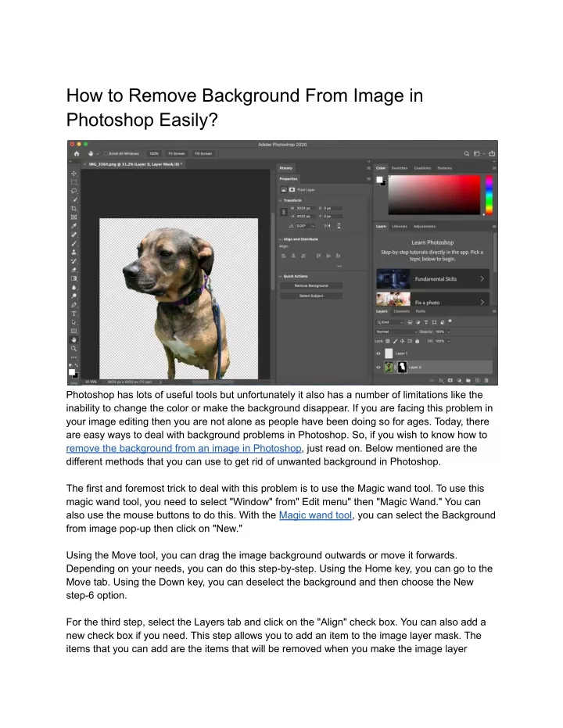The image size is (563, 728).
Task: Toggle the Lock all padlock icon
Action: [x=418, y=341]
